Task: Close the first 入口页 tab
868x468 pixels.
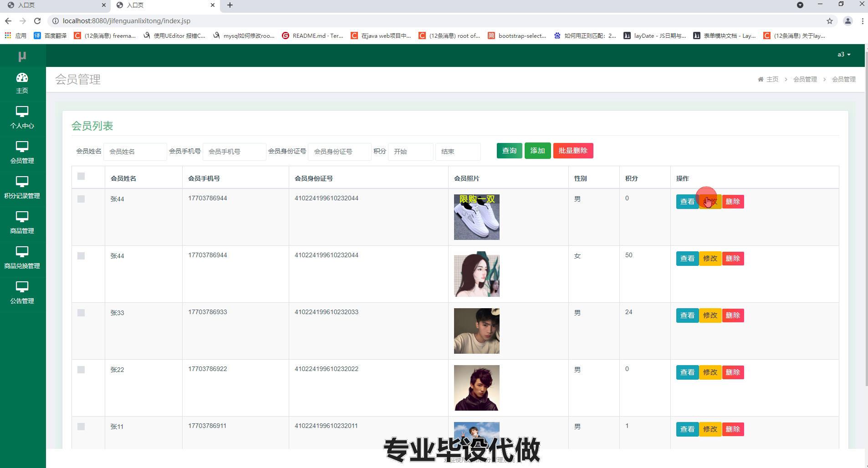Action: coord(104,5)
